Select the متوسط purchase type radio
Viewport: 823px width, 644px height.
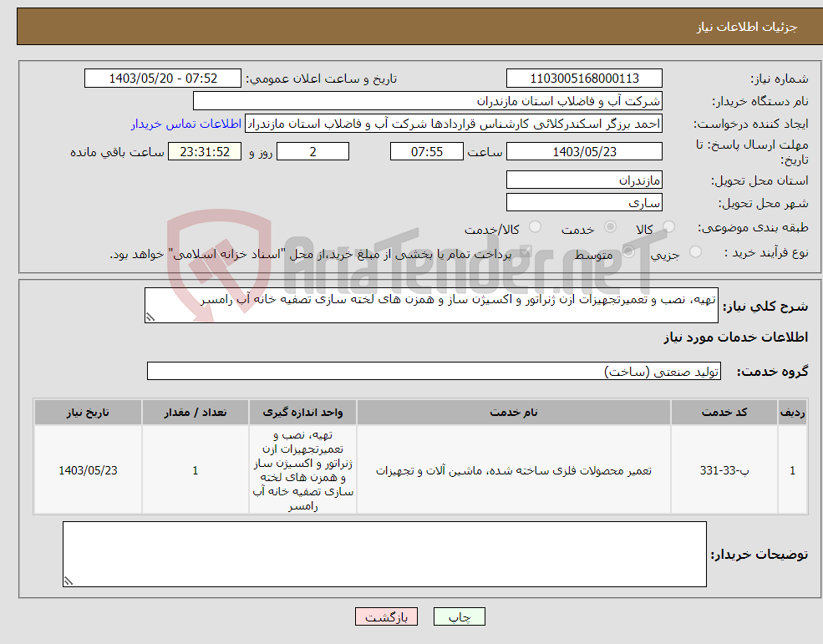pyautogui.click(x=628, y=252)
